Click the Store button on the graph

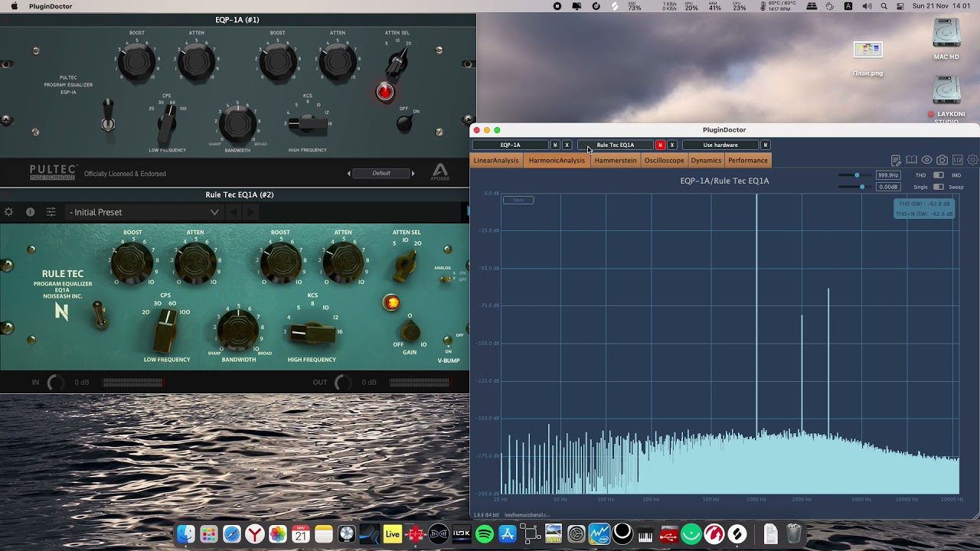click(x=518, y=200)
